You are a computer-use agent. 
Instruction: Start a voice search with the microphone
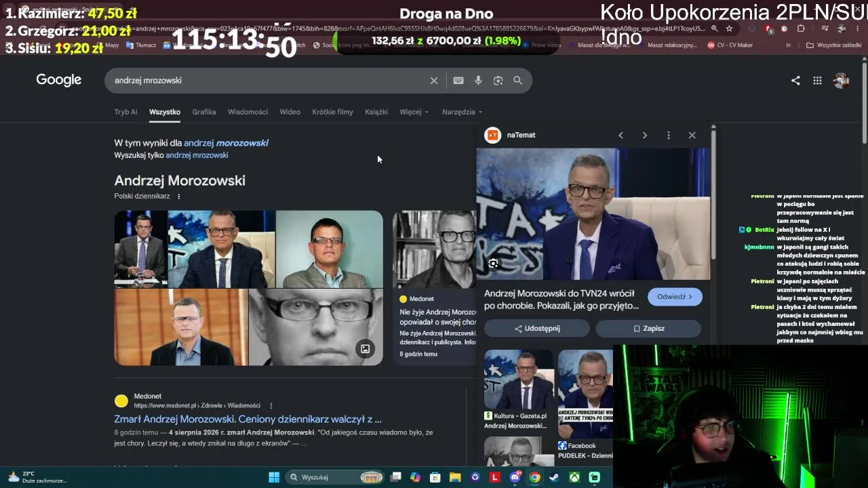click(478, 81)
